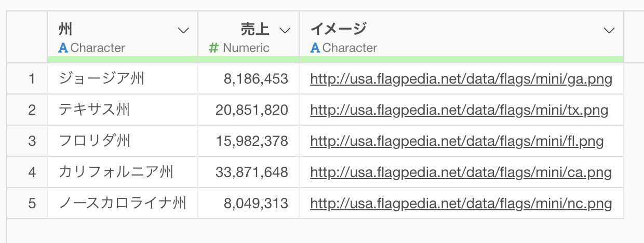Open the 売上 column dropdown arrow
The image size is (644, 243).
pyautogui.click(x=285, y=31)
